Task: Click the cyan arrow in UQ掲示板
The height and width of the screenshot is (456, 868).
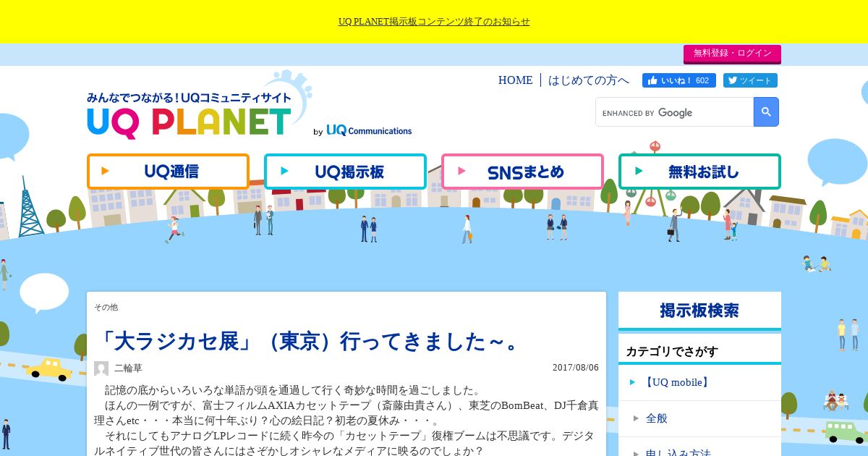Action: (284, 172)
